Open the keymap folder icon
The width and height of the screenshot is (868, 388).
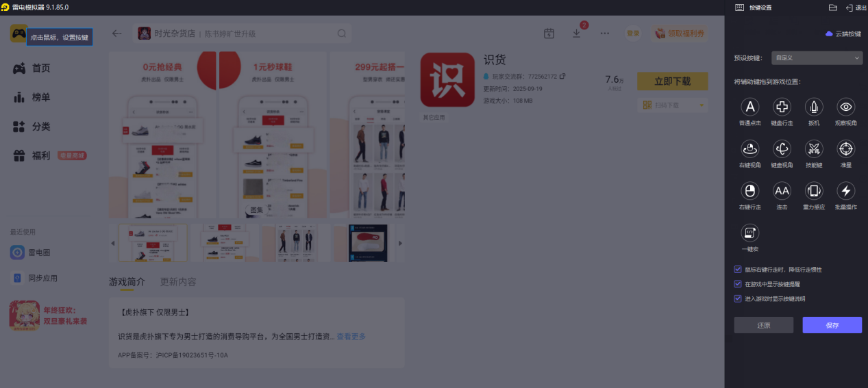click(833, 8)
